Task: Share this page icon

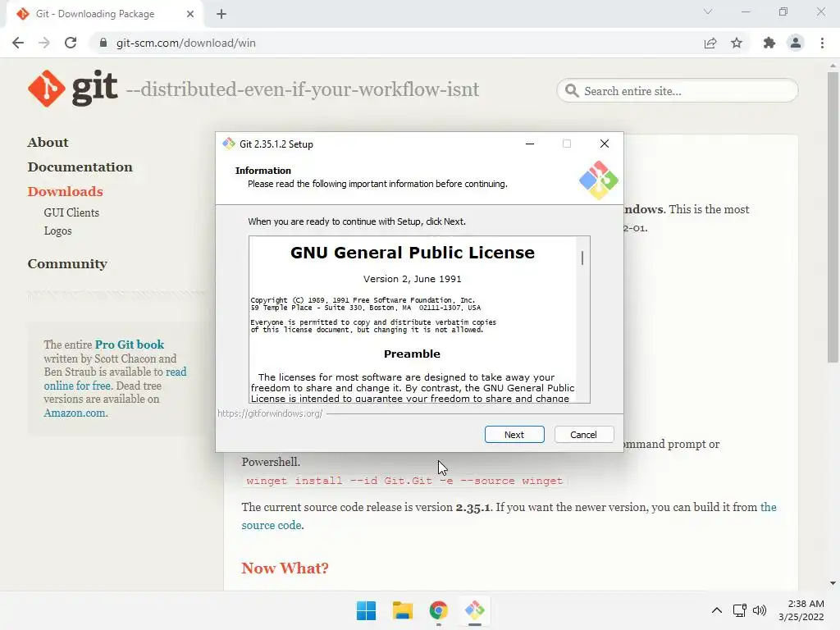Action: [x=710, y=43]
